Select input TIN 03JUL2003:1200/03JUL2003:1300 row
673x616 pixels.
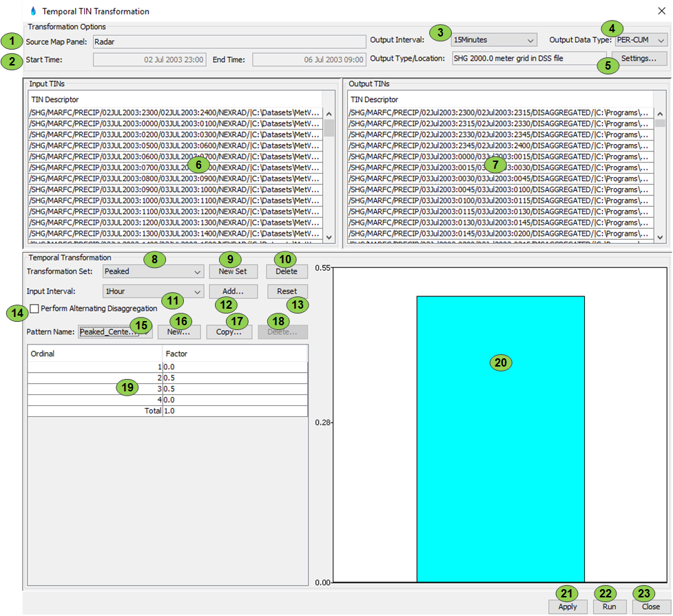[x=175, y=223]
